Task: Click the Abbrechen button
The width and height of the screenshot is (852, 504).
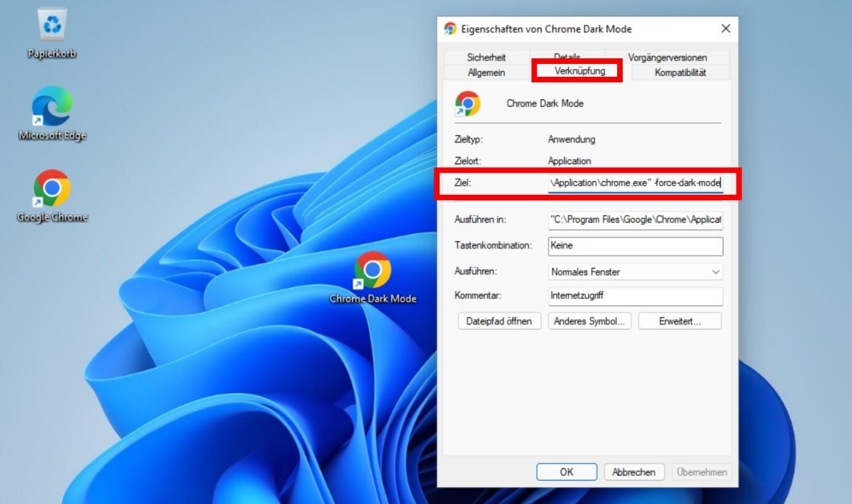Action: 634,472
